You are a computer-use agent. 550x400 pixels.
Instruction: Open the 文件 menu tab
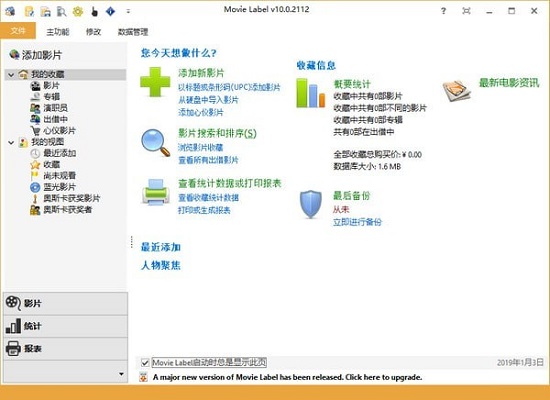(x=18, y=31)
